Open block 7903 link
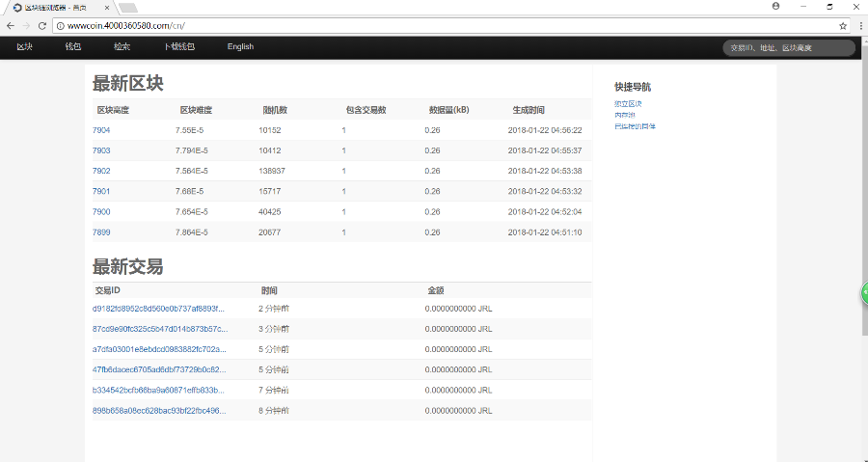This screenshot has height=462, width=868. pos(101,150)
